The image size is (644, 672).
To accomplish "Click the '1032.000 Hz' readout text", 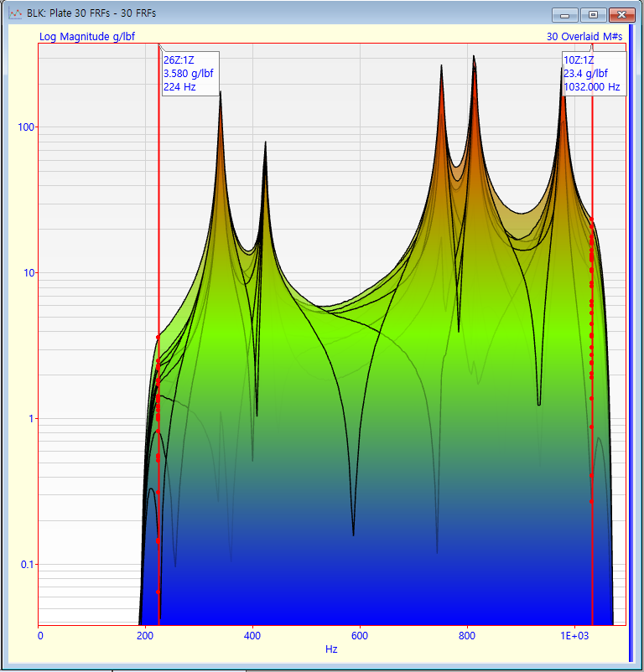I will tap(592, 87).
